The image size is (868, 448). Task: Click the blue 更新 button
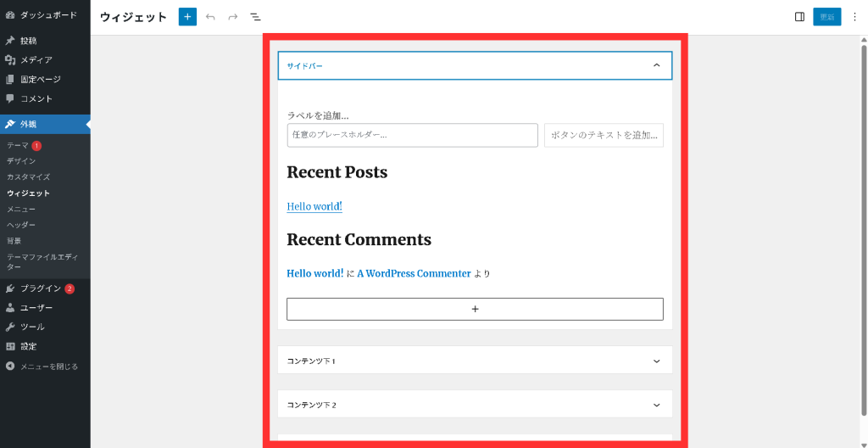(826, 17)
